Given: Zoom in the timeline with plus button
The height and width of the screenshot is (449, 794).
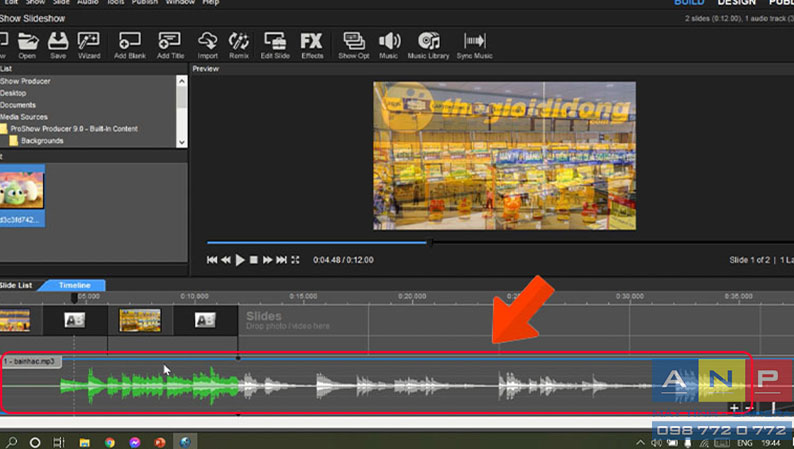Looking at the screenshot, I should point(734,407).
